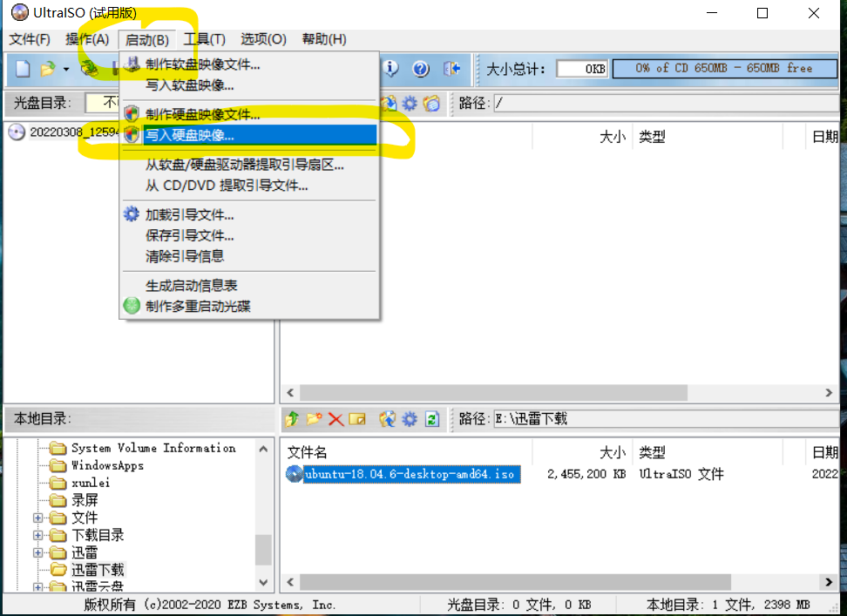Viewport: 847px width, 616px height.
Task: Click the up arrow of tree scrollbar
Action: coord(264,449)
